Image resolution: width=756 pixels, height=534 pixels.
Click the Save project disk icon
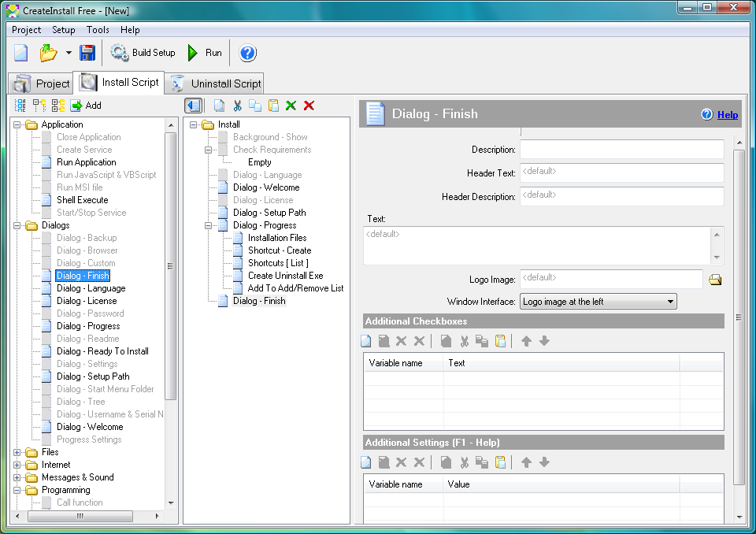click(87, 52)
